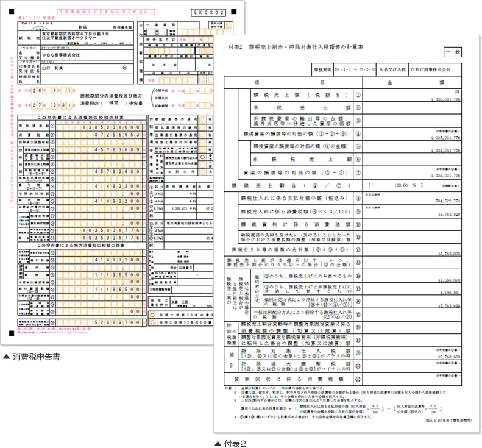Click the 工事進行基準の適用 circle mark

[x=202, y=135]
